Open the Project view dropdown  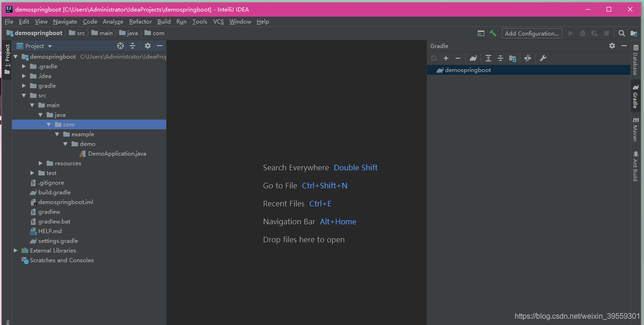pos(35,46)
